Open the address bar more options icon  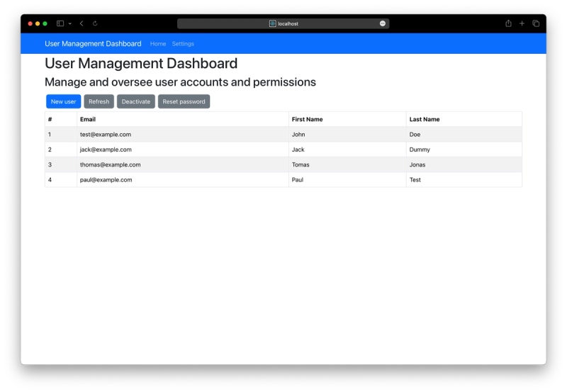383,23
